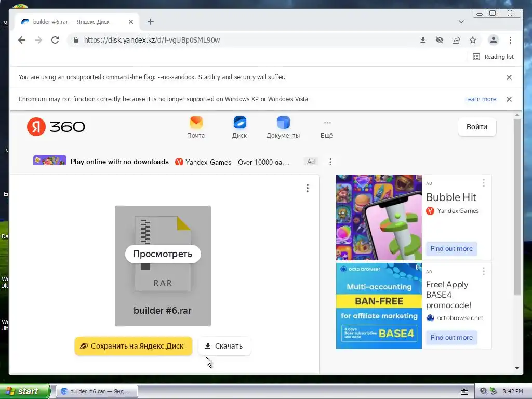Bookmark this page with the star
Viewport: 532px width, 399px height.
coord(473,40)
